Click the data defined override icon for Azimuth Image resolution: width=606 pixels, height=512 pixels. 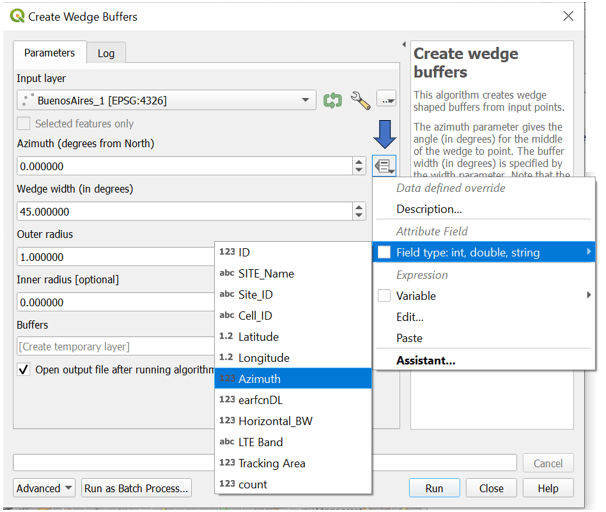point(385,166)
